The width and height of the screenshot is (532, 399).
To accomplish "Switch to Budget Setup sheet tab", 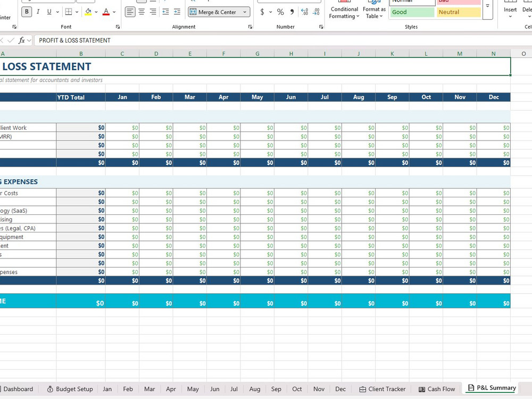I will [x=70, y=389].
